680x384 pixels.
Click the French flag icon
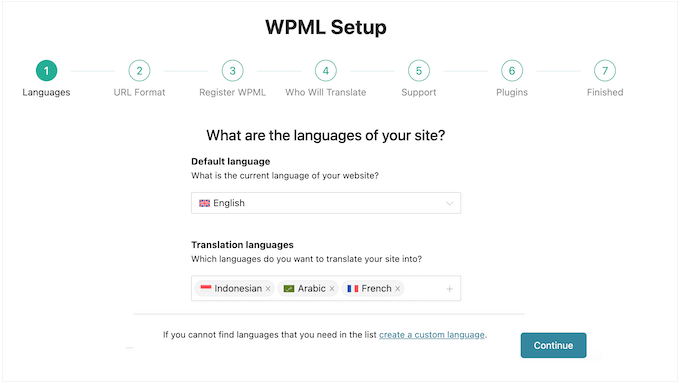(353, 289)
